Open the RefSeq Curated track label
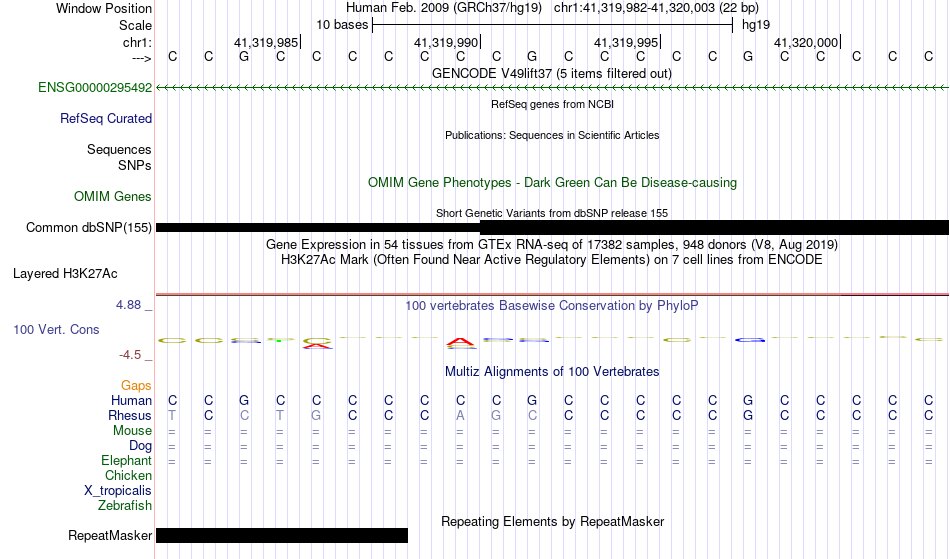Viewport: 950px width, 559px height. 106,118
